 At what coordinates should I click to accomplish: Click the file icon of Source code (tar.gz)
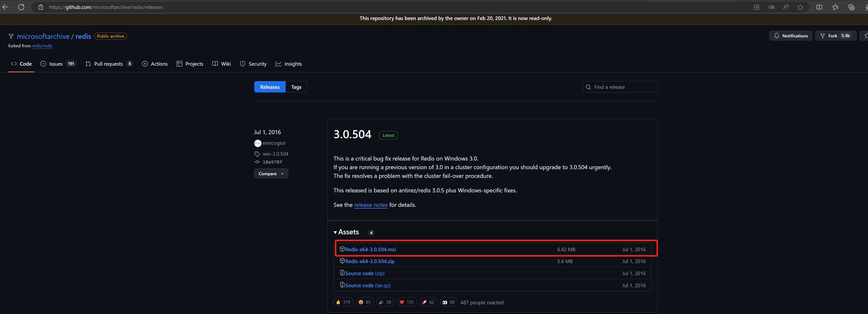[x=342, y=285]
